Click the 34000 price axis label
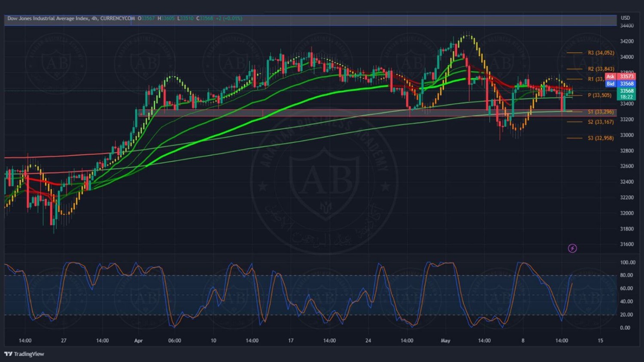The image size is (644, 362). pyautogui.click(x=627, y=57)
